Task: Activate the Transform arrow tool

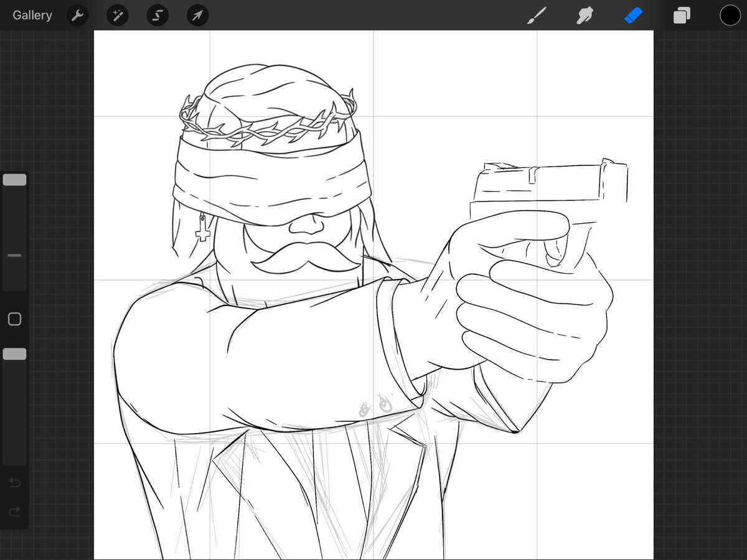Action: [x=197, y=16]
